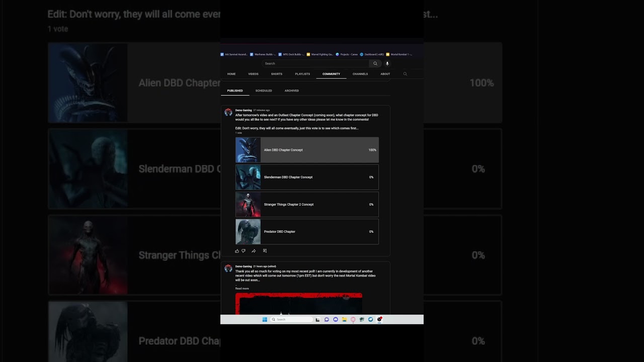Open the red-bordered image in second post
The image size is (644, 362).
(x=299, y=304)
